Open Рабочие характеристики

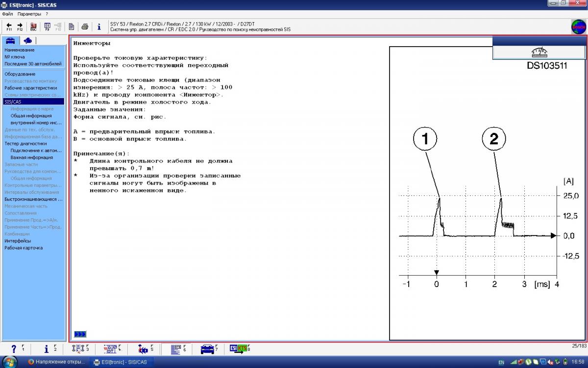point(31,88)
